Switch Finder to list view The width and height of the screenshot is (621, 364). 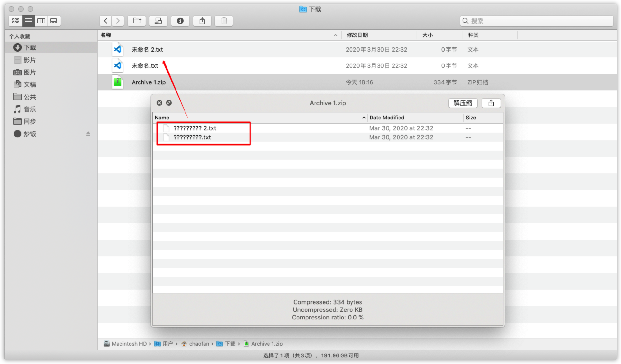(x=29, y=21)
